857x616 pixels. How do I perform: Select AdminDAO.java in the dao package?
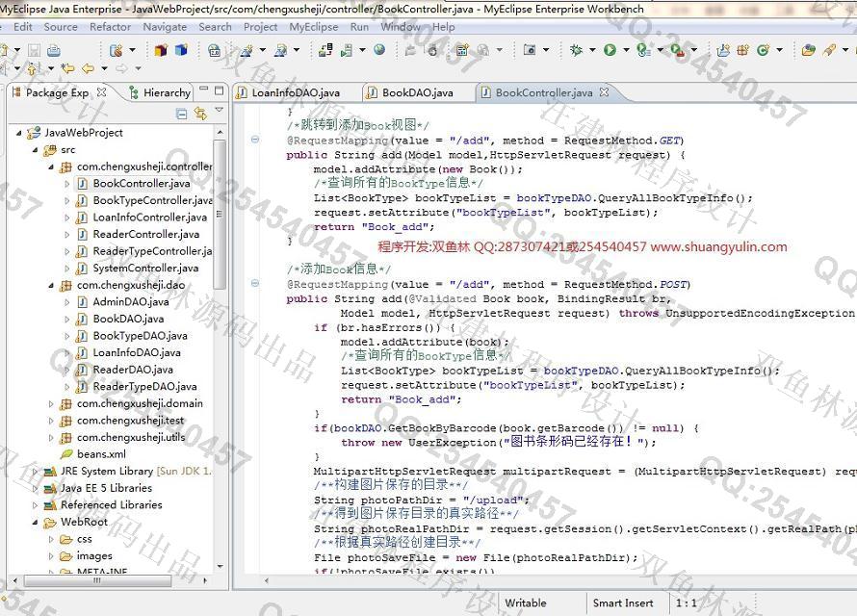point(123,302)
